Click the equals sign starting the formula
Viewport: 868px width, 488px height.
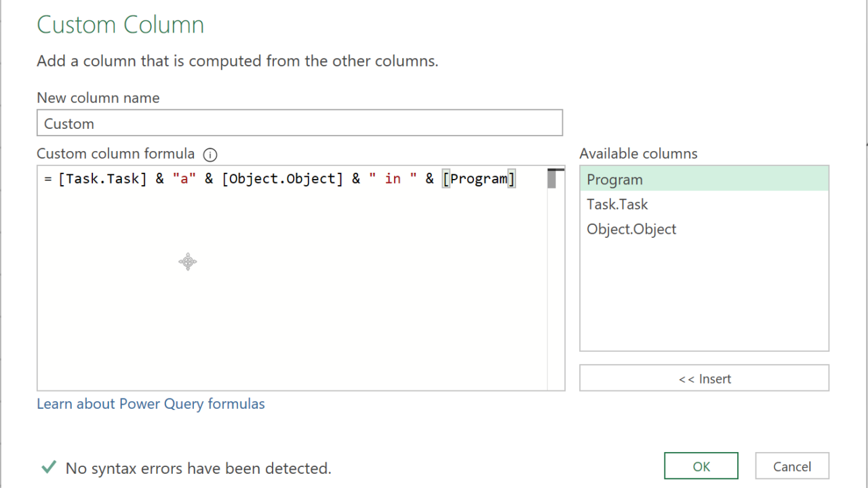coord(48,179)
